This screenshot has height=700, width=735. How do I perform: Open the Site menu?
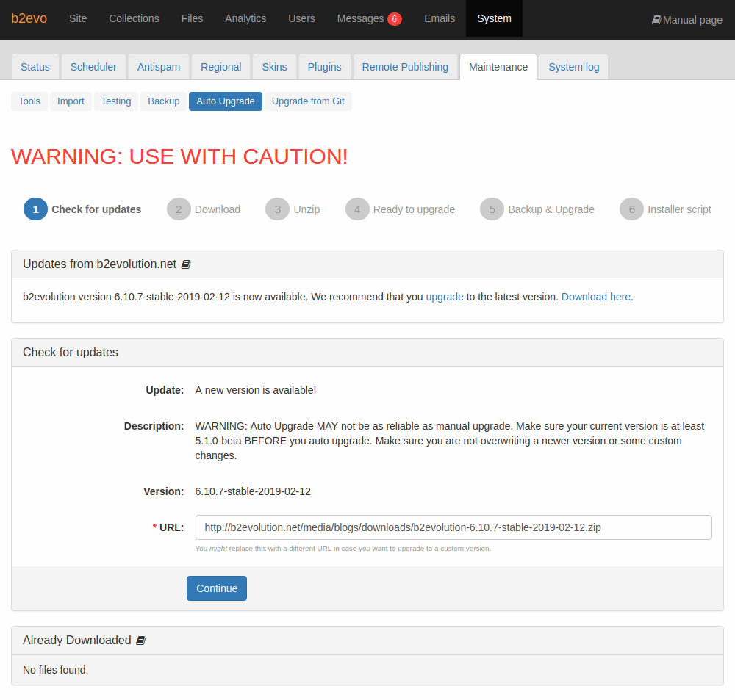coord(78,18)
